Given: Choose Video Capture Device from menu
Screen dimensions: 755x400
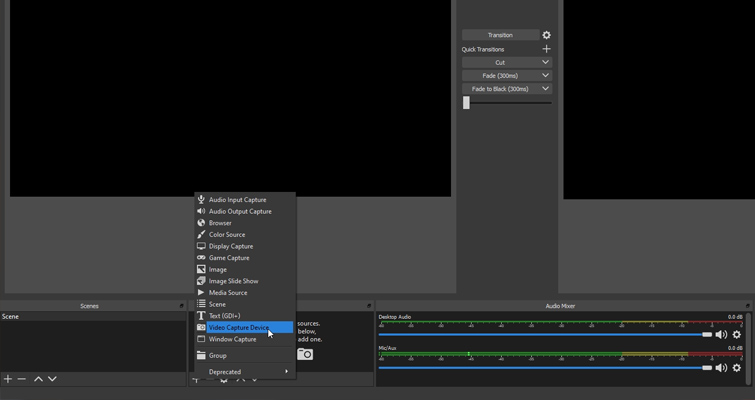Looking at the screenshot, I should point(239,328).
